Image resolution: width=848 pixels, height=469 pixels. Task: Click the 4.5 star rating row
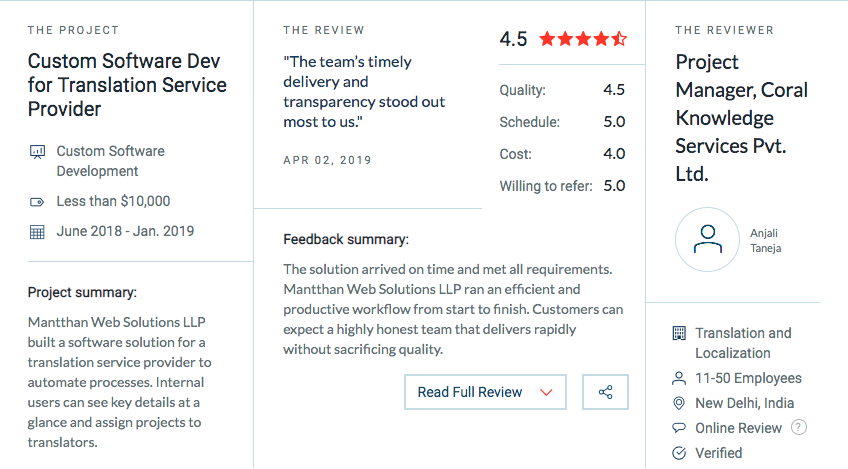tap(563, 39)
